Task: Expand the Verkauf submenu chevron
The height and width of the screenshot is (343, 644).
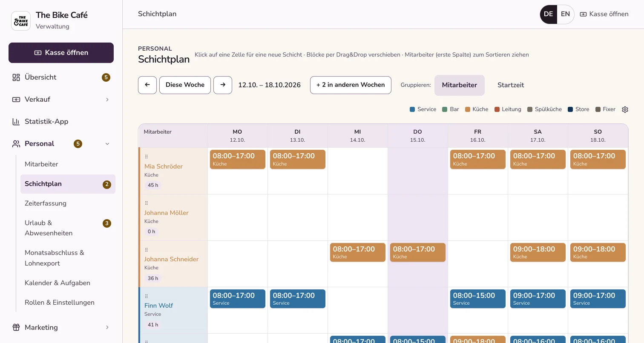Action: (107, 100)
